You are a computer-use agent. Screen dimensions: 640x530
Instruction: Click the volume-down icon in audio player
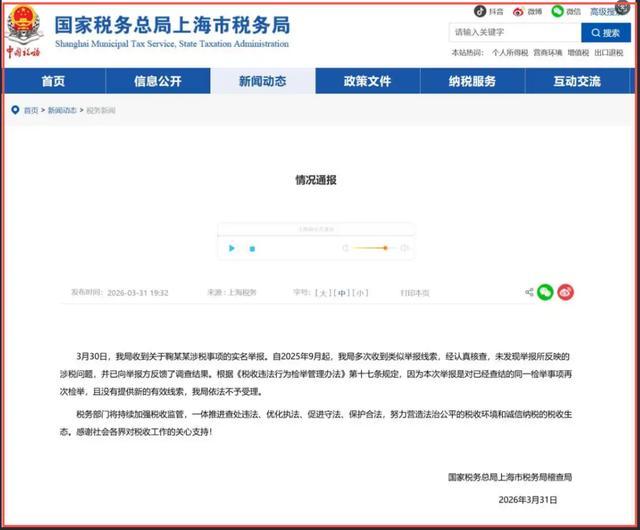point(345,248)
